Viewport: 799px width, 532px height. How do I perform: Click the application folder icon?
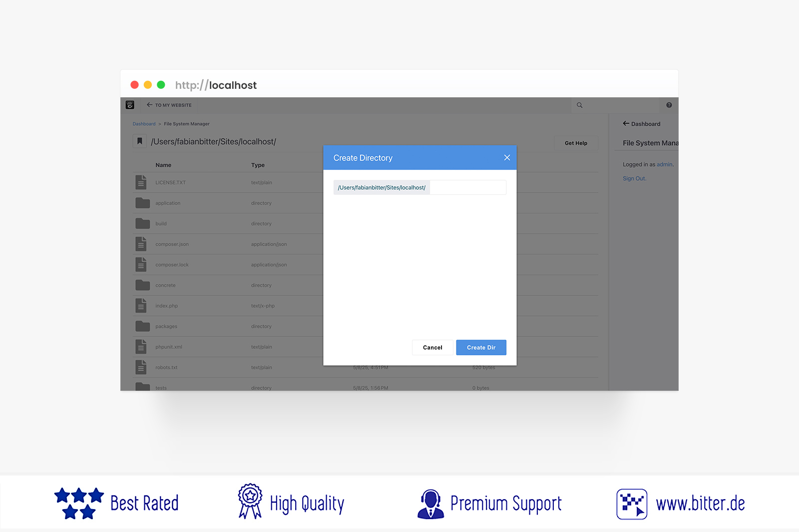tap(143, 203)
